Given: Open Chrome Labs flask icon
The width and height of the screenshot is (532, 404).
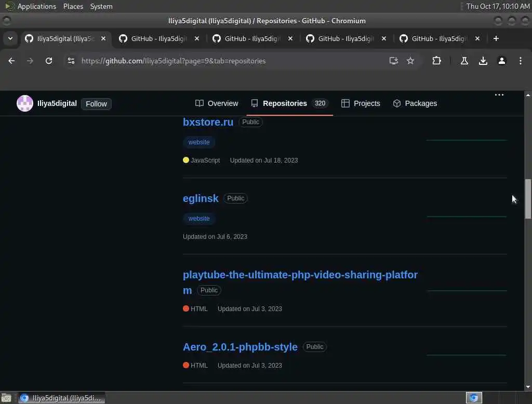Looking at the screenshot, I should click(464, 61).
